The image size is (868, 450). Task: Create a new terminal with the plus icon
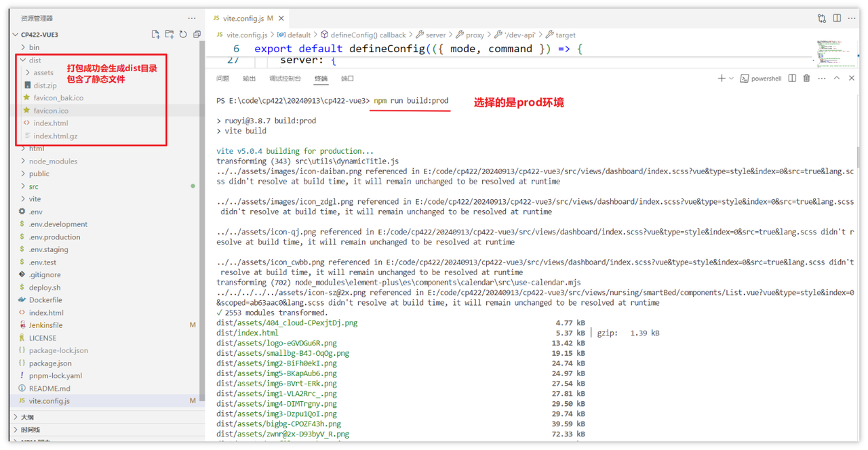coord(722,79)
